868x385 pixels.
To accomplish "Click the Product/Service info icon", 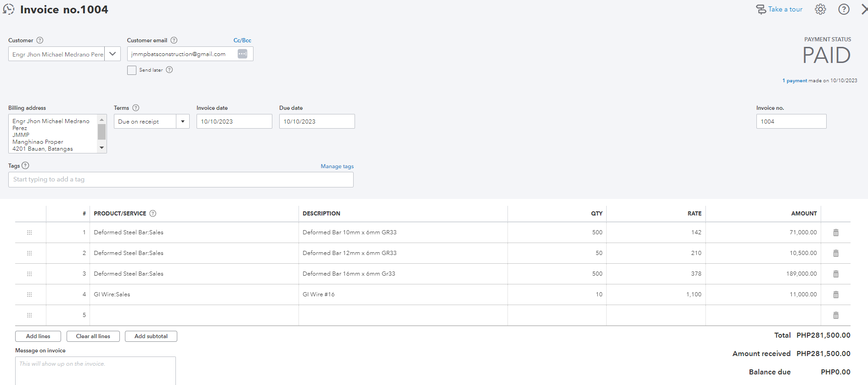I will point(153,214).
